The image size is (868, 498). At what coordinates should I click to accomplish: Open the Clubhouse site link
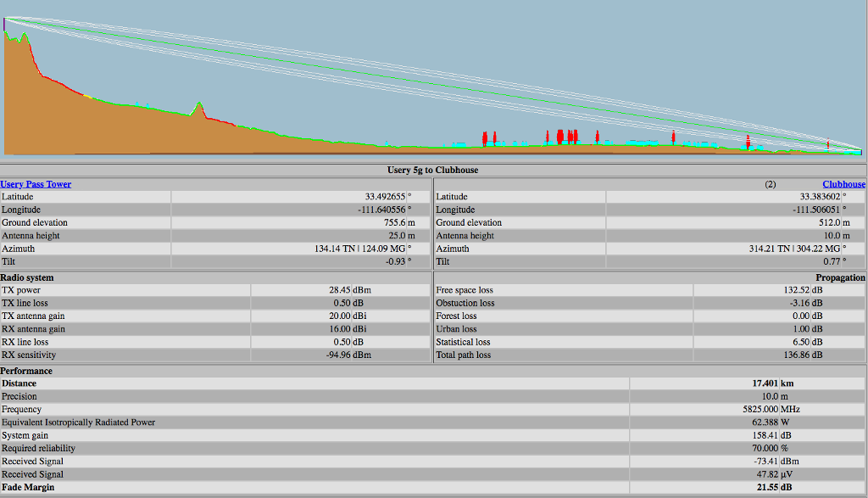tap(843, 184)
